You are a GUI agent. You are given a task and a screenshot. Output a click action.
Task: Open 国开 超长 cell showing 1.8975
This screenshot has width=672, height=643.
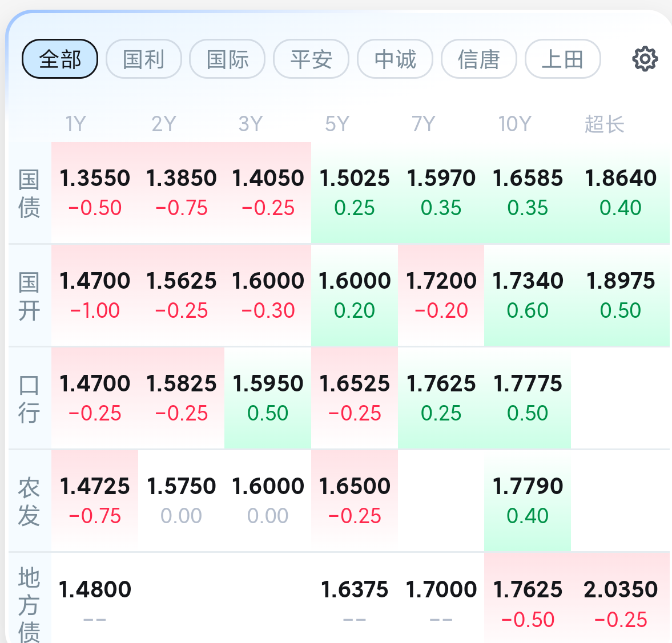[620, 296]
